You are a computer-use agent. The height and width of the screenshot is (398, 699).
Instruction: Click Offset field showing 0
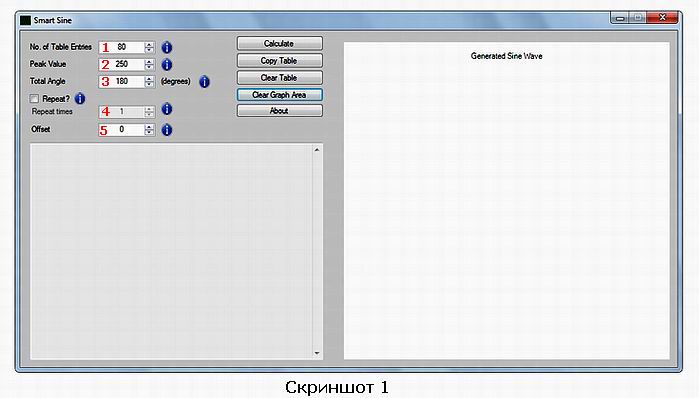pos(127,130)
